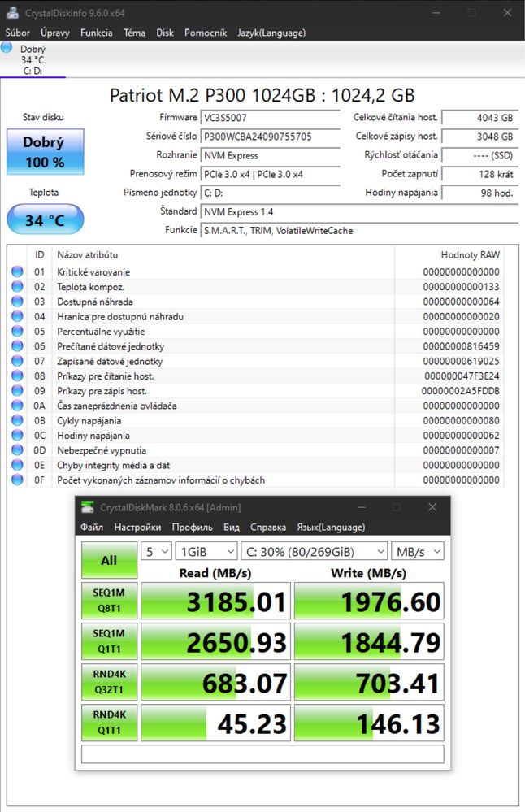
Task: Click the Firmware field VC3S5007
Action: click(271, 118)
